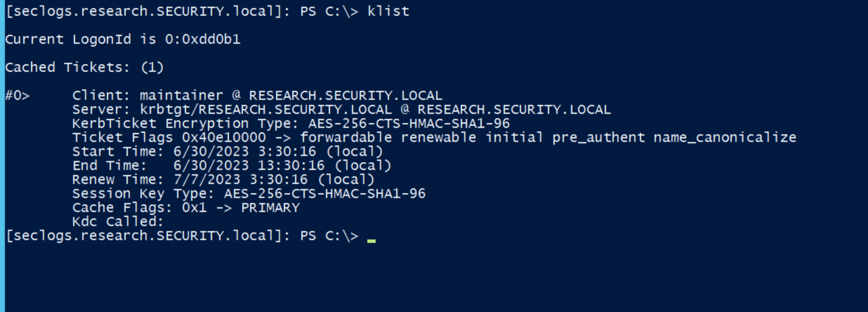Click the krbtgt/RESEARCH.SECURITY.LOCAL server name

pos(265,110)
